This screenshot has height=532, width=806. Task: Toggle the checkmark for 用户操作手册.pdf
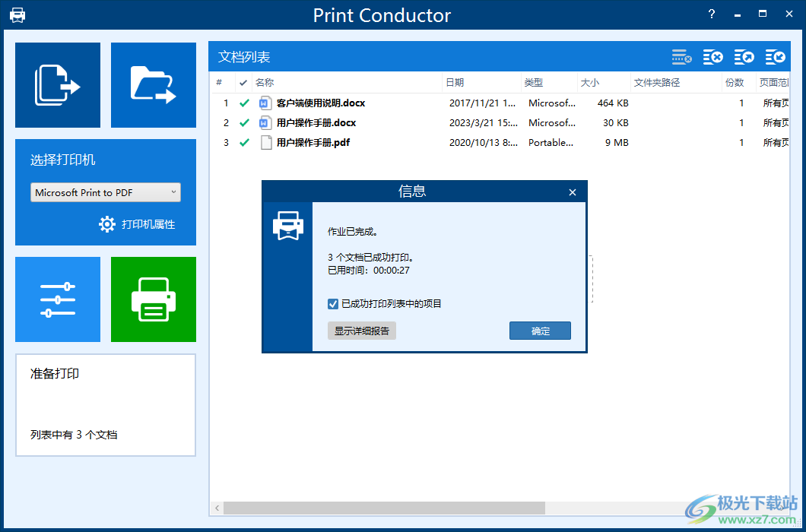pos(244,143)
